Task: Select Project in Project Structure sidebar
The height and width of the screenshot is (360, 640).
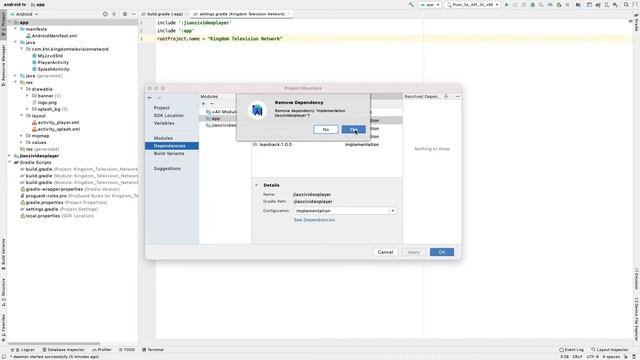Action: [162, 108]
